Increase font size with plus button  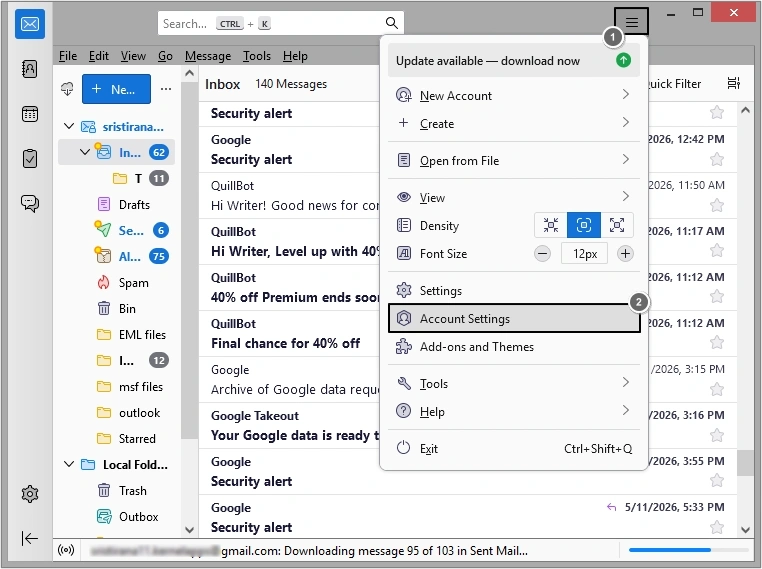pos(625,254)
